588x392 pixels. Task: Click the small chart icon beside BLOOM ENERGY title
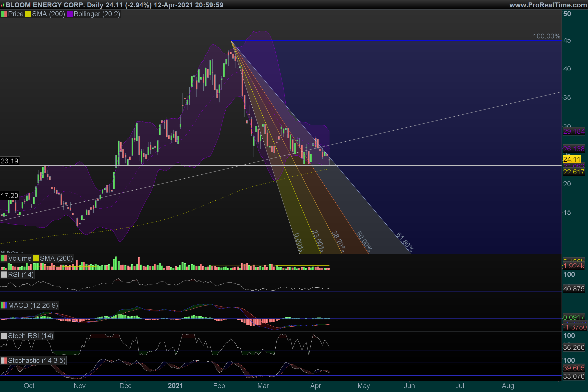click(x=2, y=5)
